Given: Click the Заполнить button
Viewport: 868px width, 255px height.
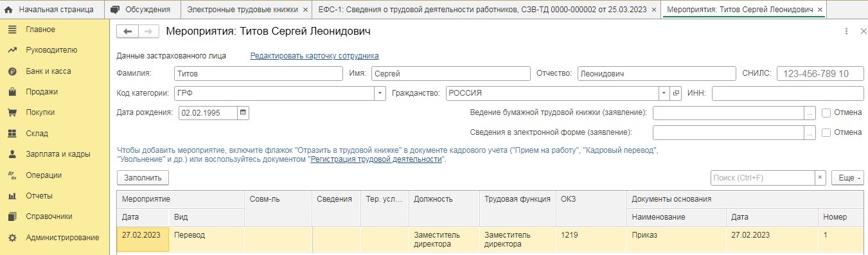Looking at the screenshot, I should tap(143, 178).
